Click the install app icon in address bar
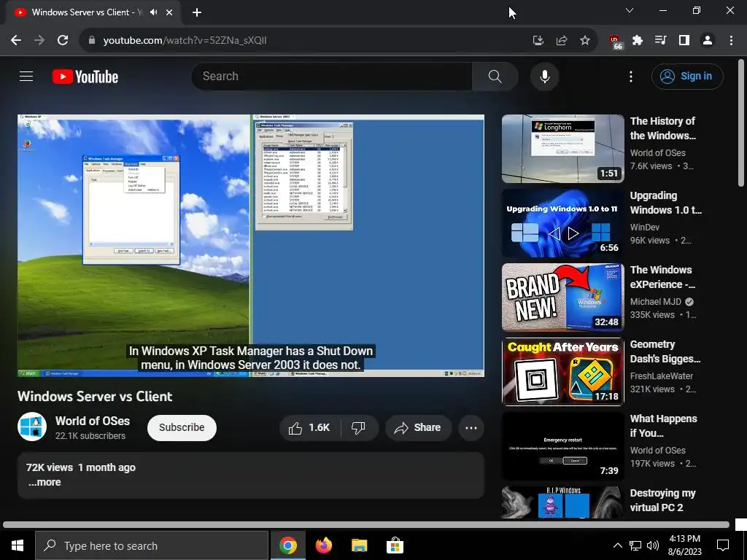Image resolution: width=747 pixels, height=560 pixels. coord(538,41)
